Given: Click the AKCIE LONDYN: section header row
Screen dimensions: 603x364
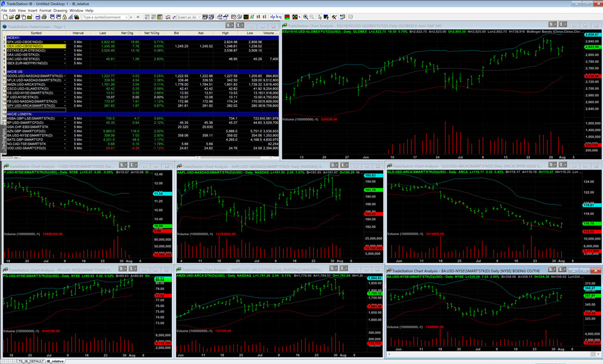Looking at the screenshot, I should pos(143,114).
